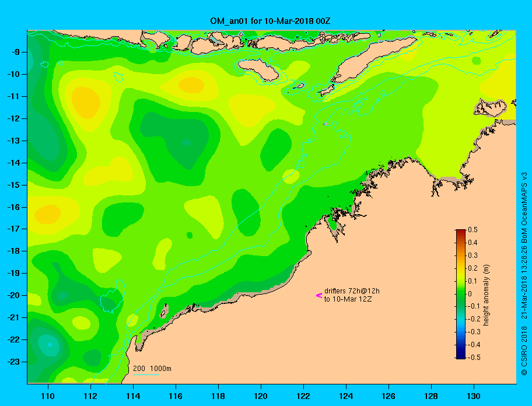This screenshot has width=532, height=406.
Task: Click latitude axis label -20
Action: pos(13,295)
